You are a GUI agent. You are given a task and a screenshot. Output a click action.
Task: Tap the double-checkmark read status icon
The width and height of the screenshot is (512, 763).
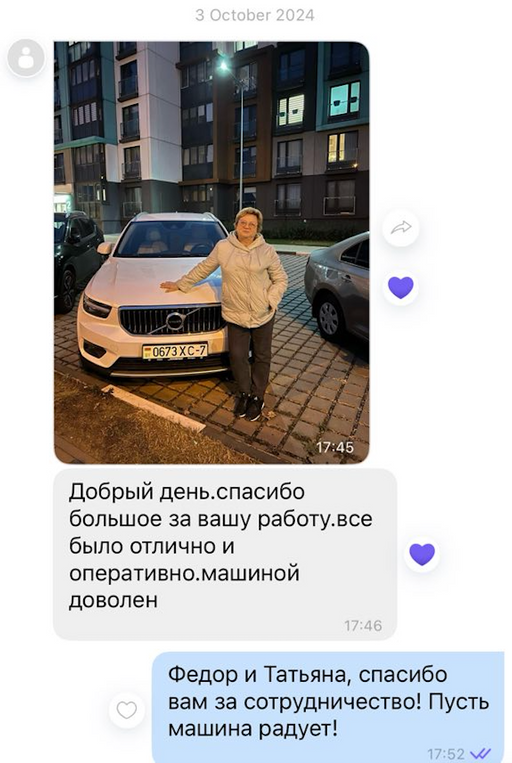pos(480,754)
